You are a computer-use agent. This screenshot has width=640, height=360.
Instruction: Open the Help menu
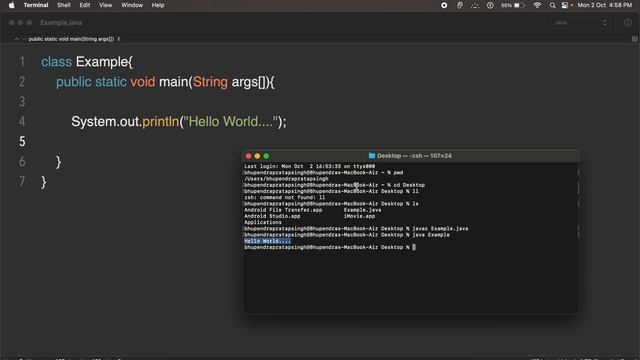coord(158,5)
